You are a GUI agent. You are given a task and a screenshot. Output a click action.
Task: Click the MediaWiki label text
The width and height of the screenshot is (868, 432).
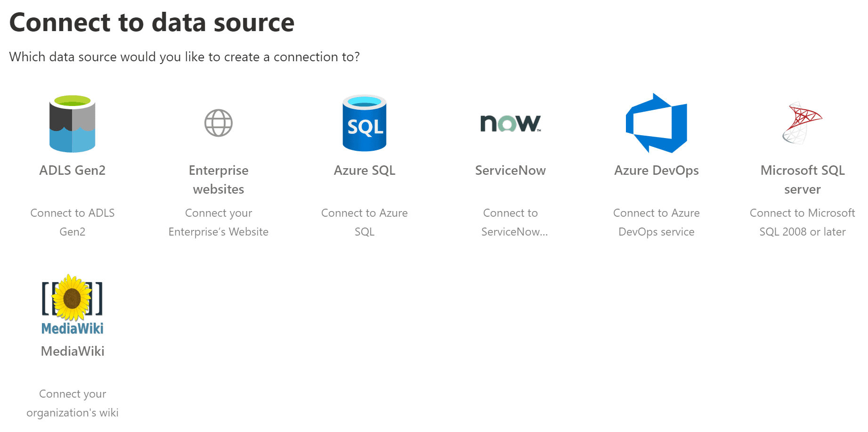click(x=72, y=351)
